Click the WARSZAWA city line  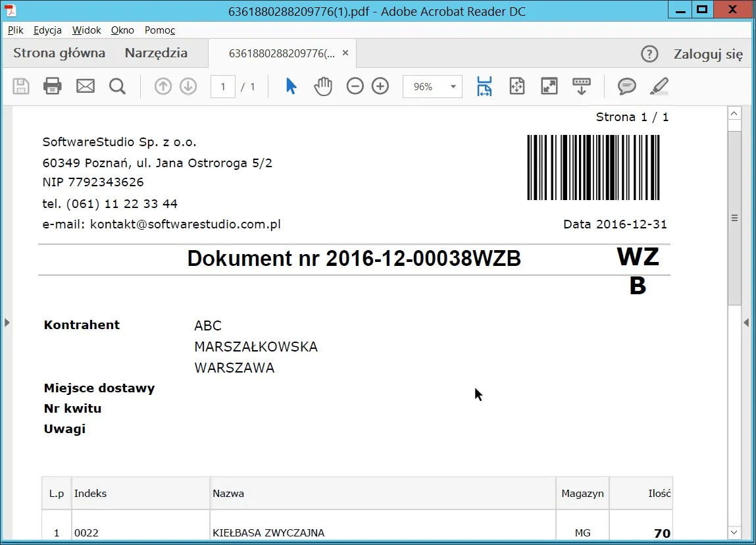click(234, 368)
